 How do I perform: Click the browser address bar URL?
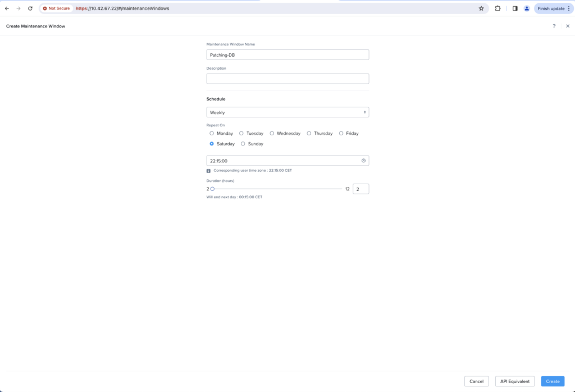coord(122,8)
